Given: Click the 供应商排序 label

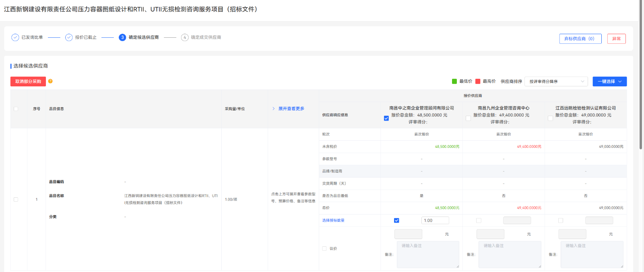Looking at the screenshot, I should tap(511, 82).
